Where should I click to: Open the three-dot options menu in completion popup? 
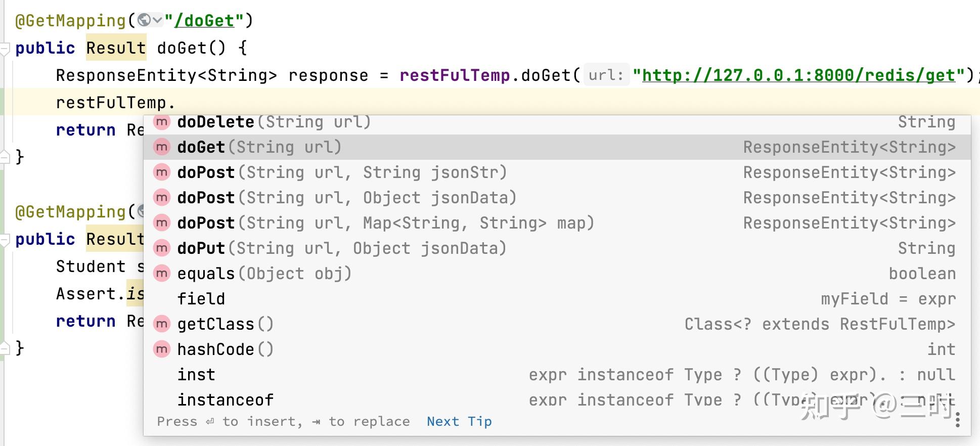point(957,419)
